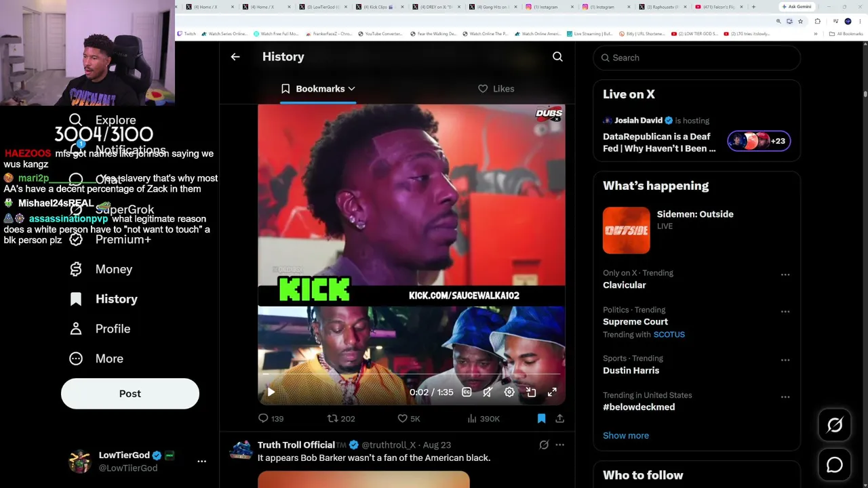The height and width of the screenshot is (488, 868).
Task: Open the Sidemen Outside thumbnail image
Action: [x=627, y=230]
